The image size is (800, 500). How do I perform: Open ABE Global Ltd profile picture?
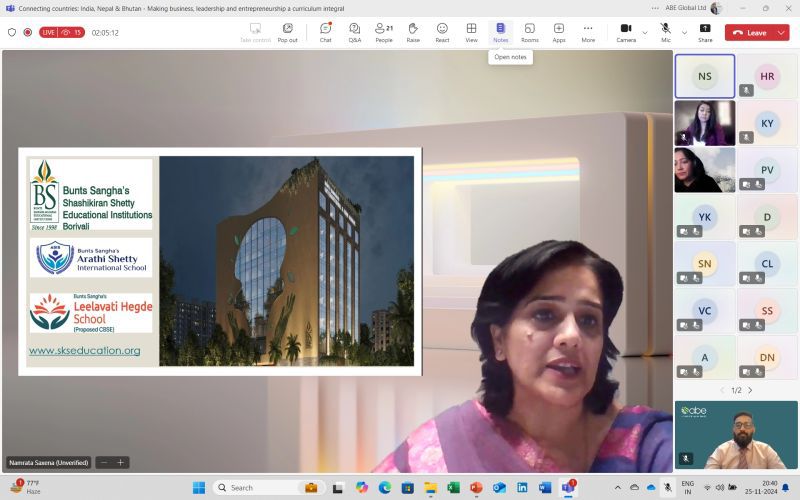tap(716, 8)
